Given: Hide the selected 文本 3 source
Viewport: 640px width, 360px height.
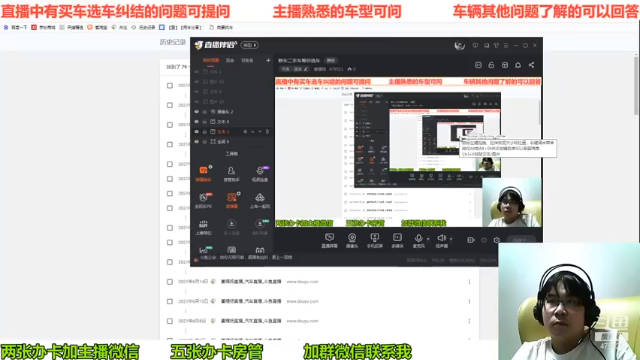Looking at the screenshot, I should (197, 132).
